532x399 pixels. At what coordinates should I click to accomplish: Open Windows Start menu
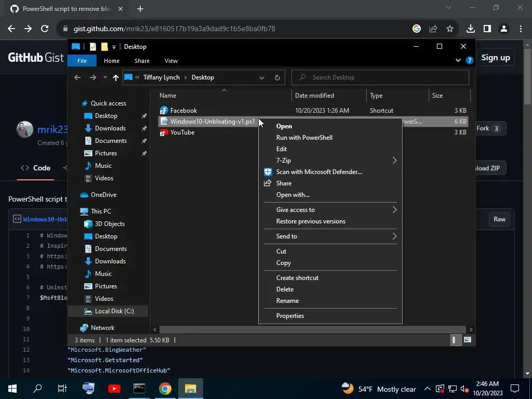click(12, 389)
